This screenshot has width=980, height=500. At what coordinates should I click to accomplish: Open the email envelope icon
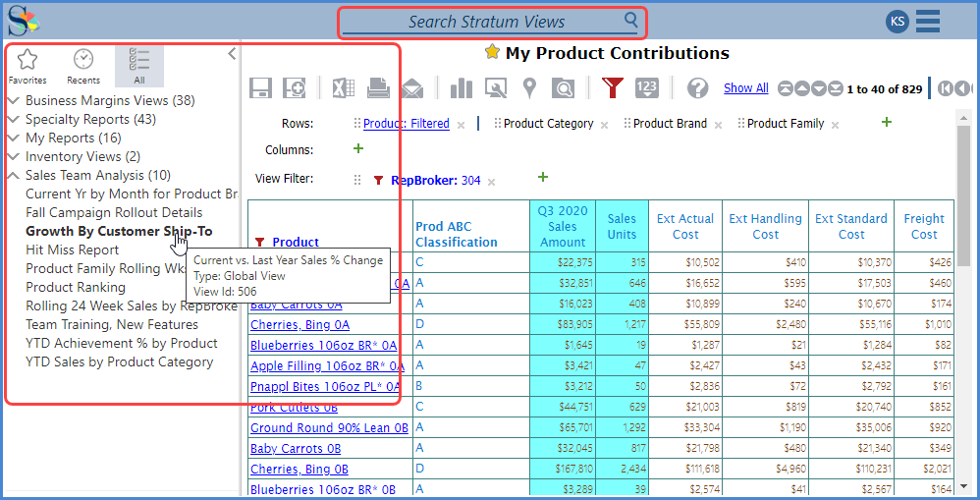[411, 88]
